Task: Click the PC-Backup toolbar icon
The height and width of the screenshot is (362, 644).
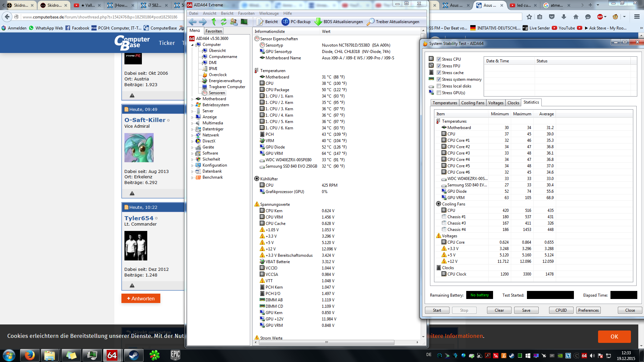Action: tap(285, 22)
